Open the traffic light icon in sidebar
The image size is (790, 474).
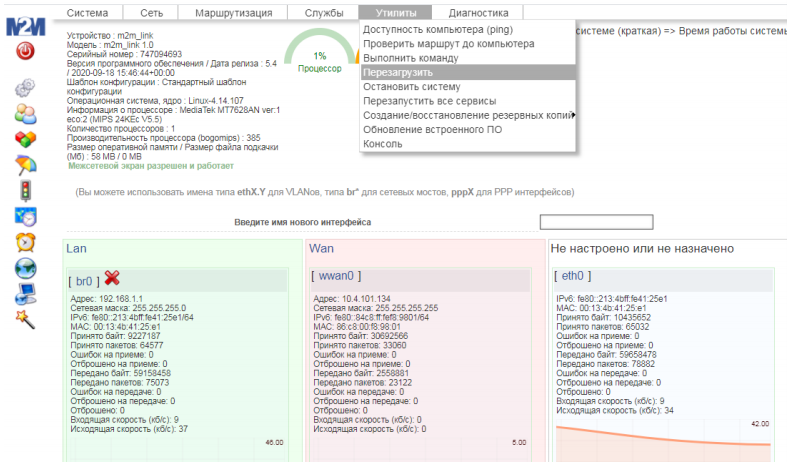tap(26, 190)
